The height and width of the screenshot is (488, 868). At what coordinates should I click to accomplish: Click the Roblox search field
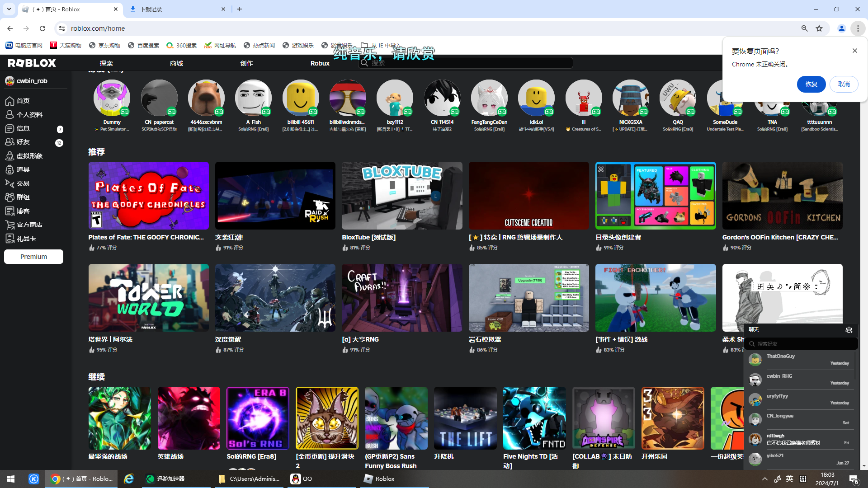466,63
